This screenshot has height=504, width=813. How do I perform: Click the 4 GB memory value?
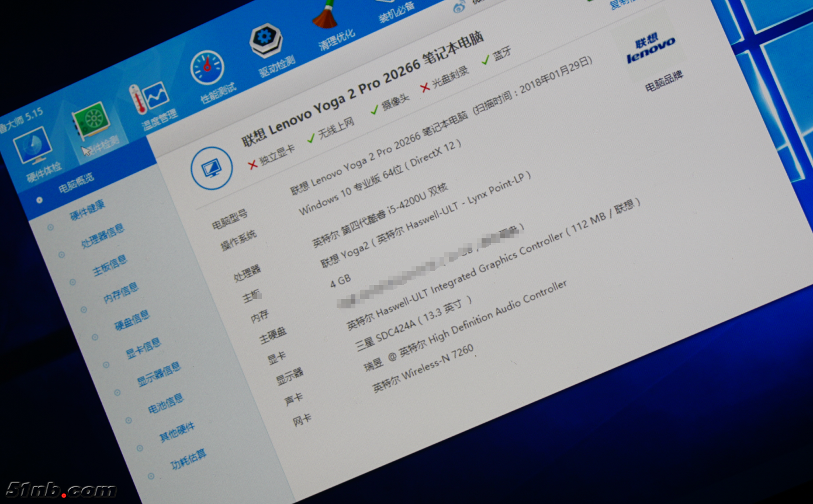point(341,281)
